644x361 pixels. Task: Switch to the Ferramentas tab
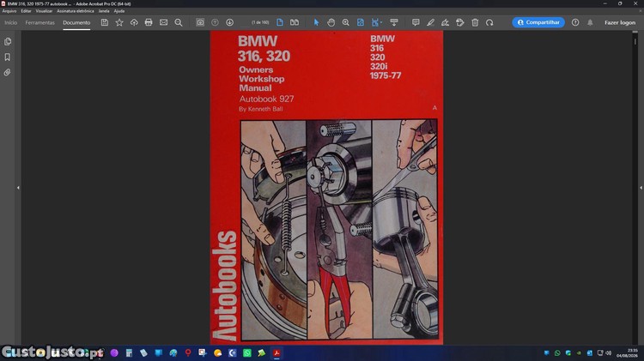39,22
